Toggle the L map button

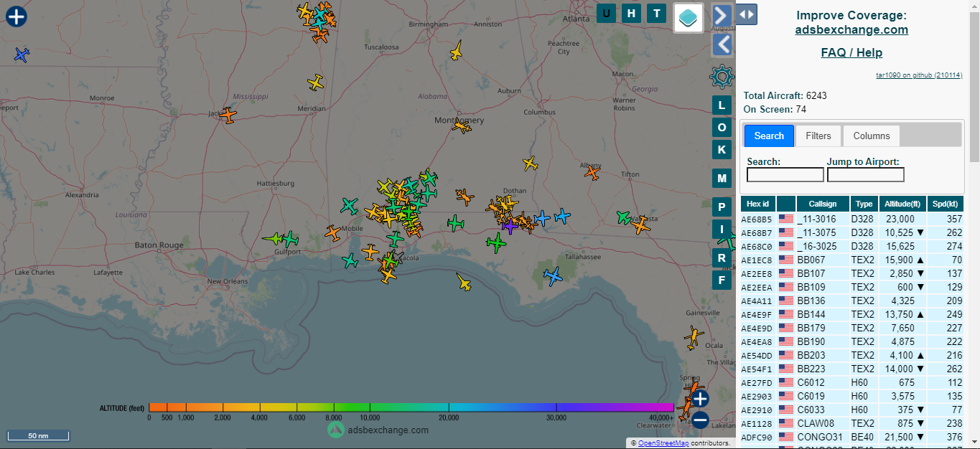[722, 105]
